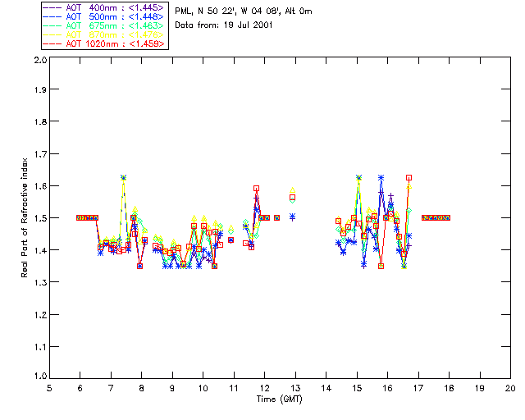Select the legend entry AOT 675nm <1.463>

(x=104, y=25)
